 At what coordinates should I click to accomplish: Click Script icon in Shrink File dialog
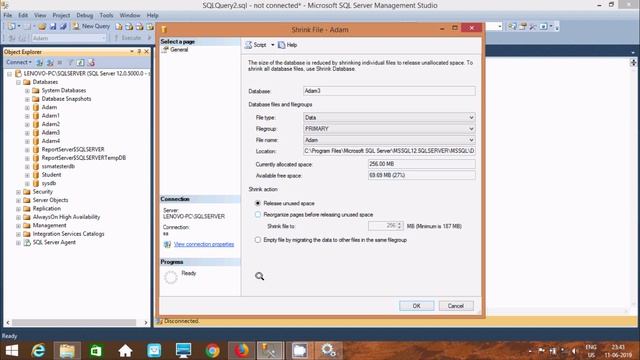tap(248, 45)
